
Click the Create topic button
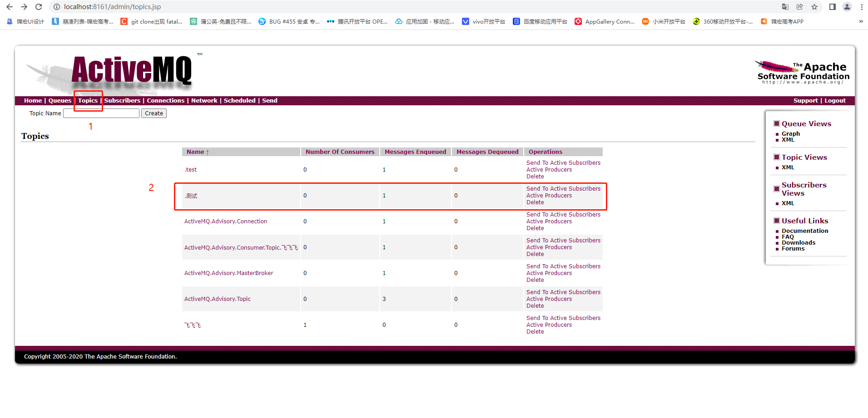154,113
